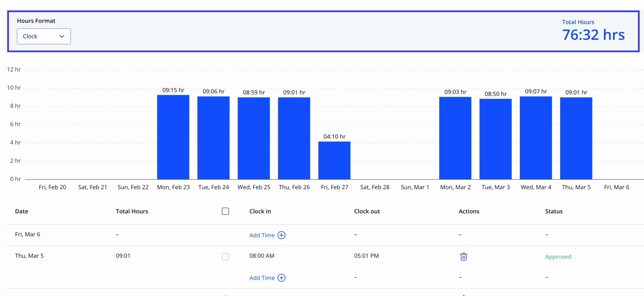The width and height of the screenshot is (644, 296).
Task: Add another time entry under Thu, Mar 5
Action: click(x=267, y=278)
